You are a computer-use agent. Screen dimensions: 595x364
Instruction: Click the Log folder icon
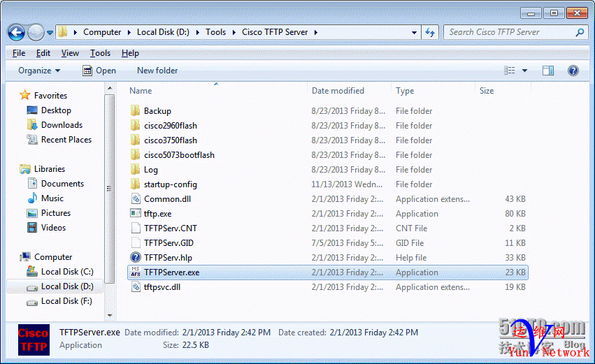pyautogui.click(x=135, y=169)
